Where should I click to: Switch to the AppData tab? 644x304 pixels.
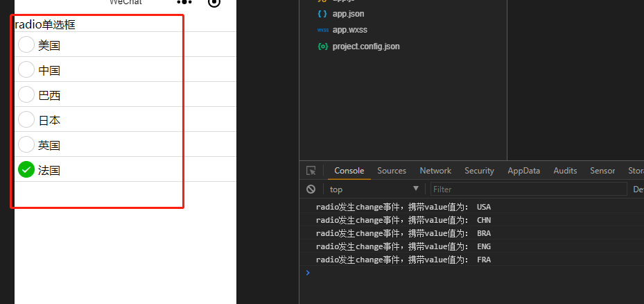(523, 171)
